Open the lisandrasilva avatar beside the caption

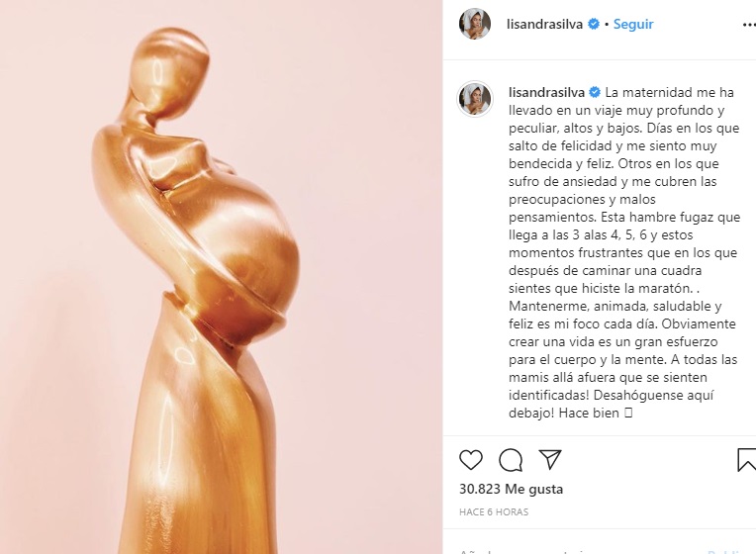tap(475, 99)
